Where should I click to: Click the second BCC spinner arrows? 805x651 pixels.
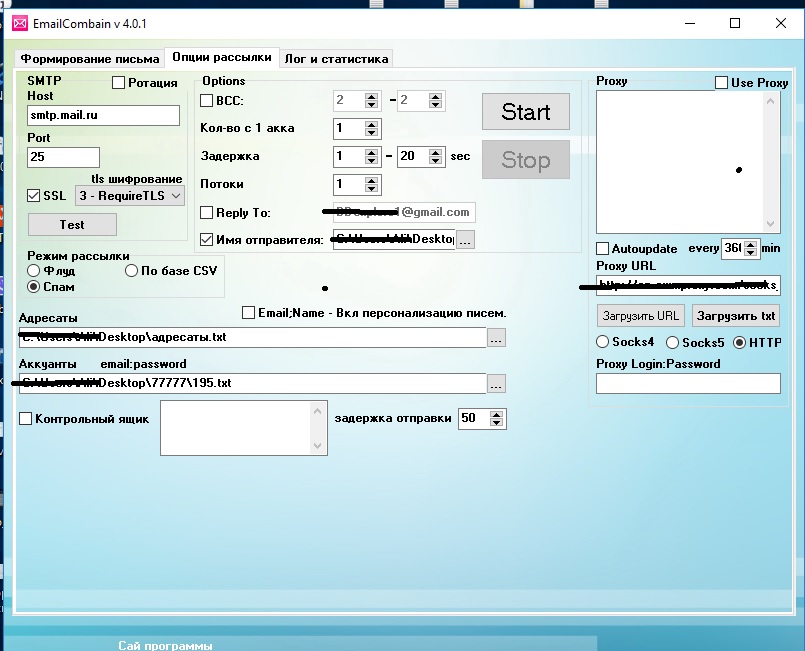point(435,100)
